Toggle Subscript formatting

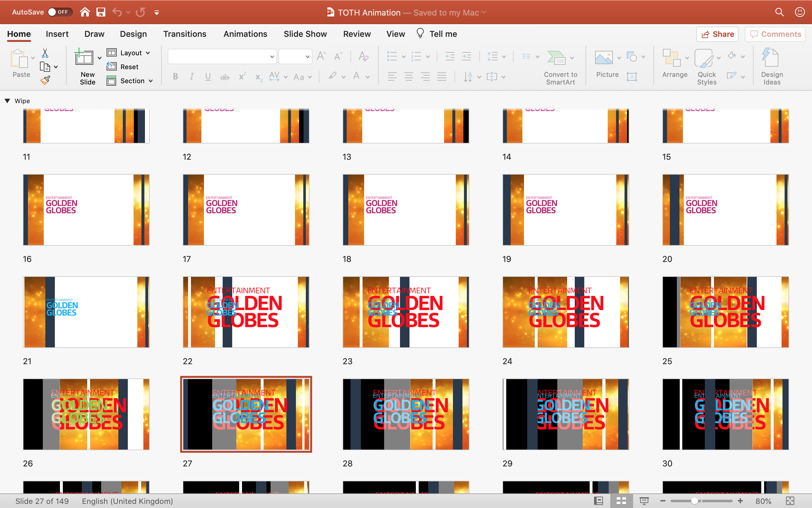[x=259, y=77]
